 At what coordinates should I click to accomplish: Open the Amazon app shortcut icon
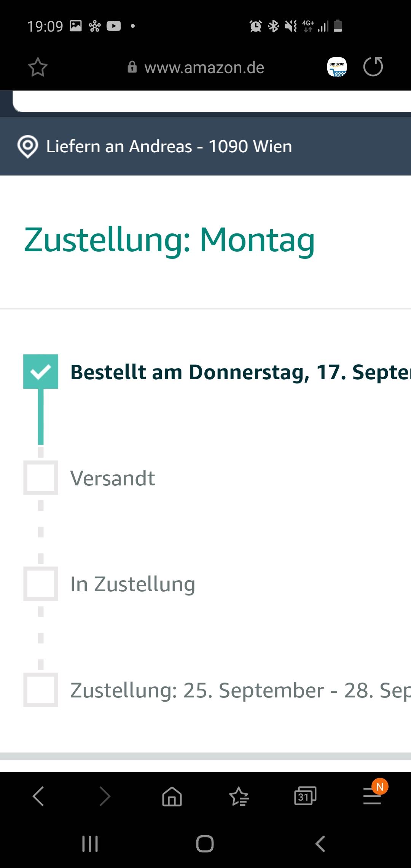click(x=337, y=67)
